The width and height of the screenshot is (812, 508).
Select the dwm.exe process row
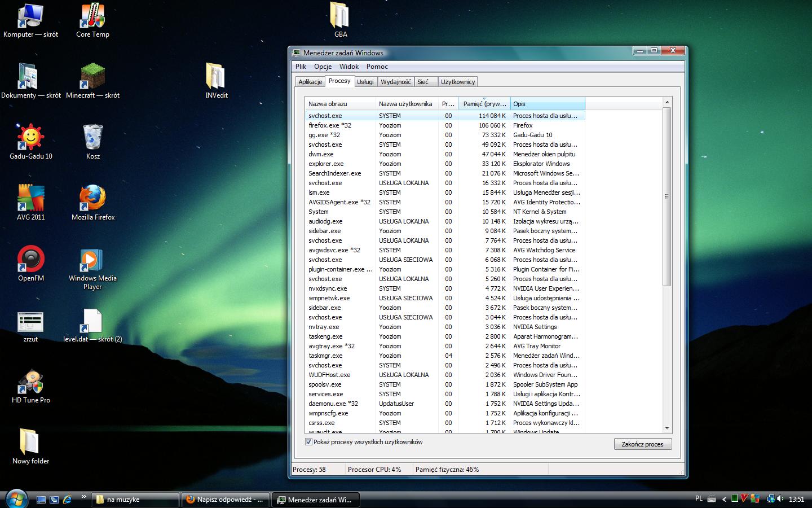pyautogui.click(x=444, y=154)
